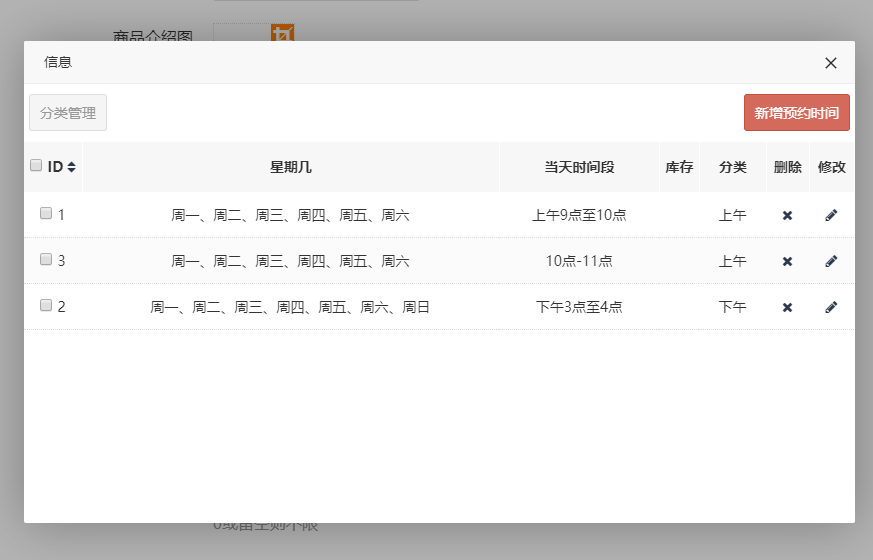Edit the row with ID 3

point(831,261)
